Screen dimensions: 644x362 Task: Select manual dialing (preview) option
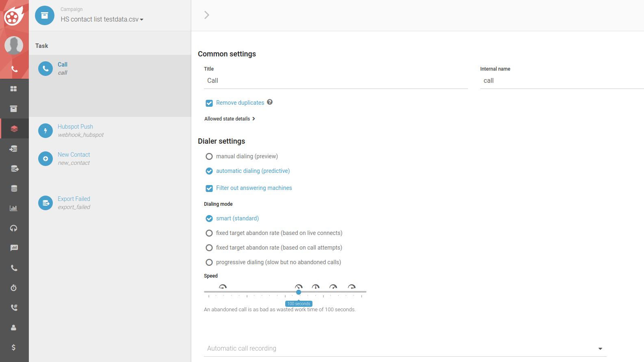coord(209,156)
